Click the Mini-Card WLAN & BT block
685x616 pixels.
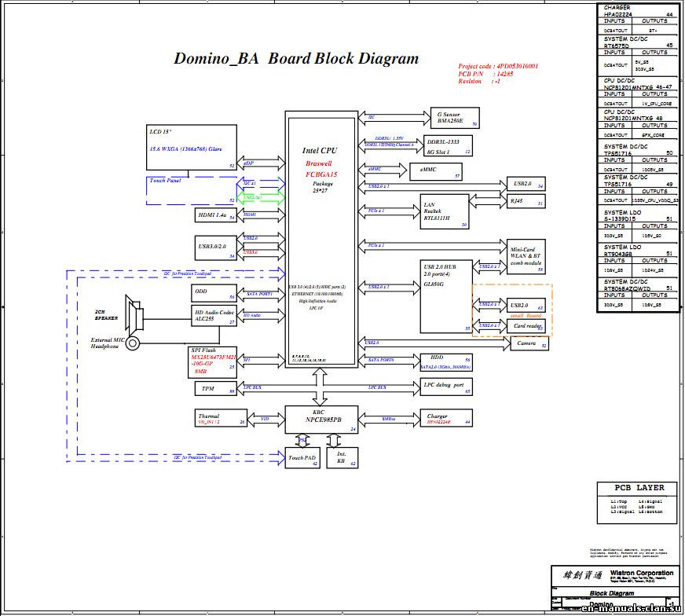[x=526, y=257]
